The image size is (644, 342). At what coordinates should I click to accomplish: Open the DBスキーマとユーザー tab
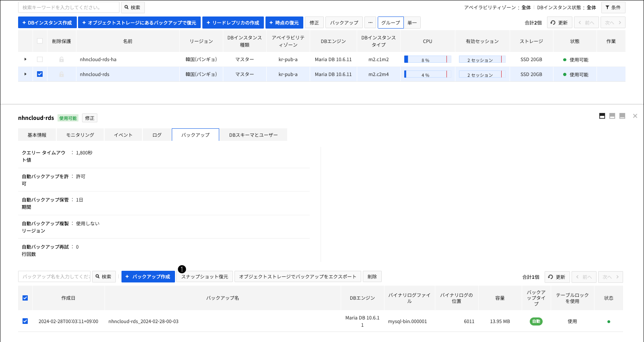click(x=253, y=135)
